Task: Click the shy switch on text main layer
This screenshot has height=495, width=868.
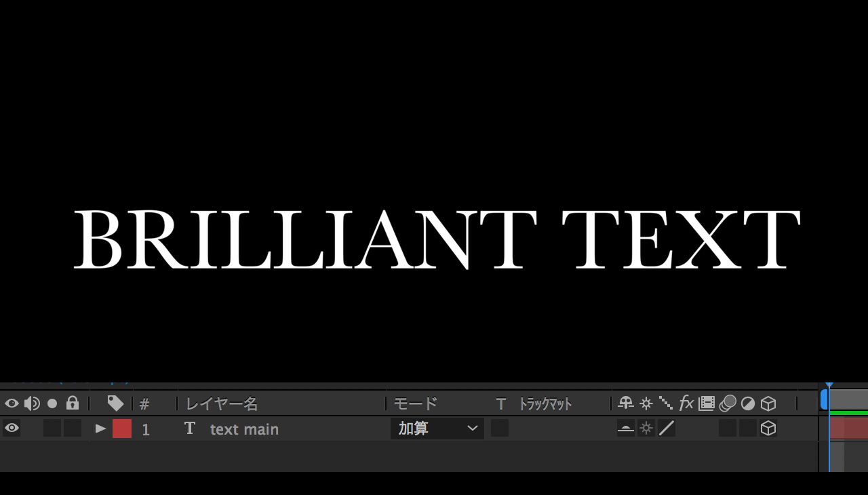Action: point(625,429)
